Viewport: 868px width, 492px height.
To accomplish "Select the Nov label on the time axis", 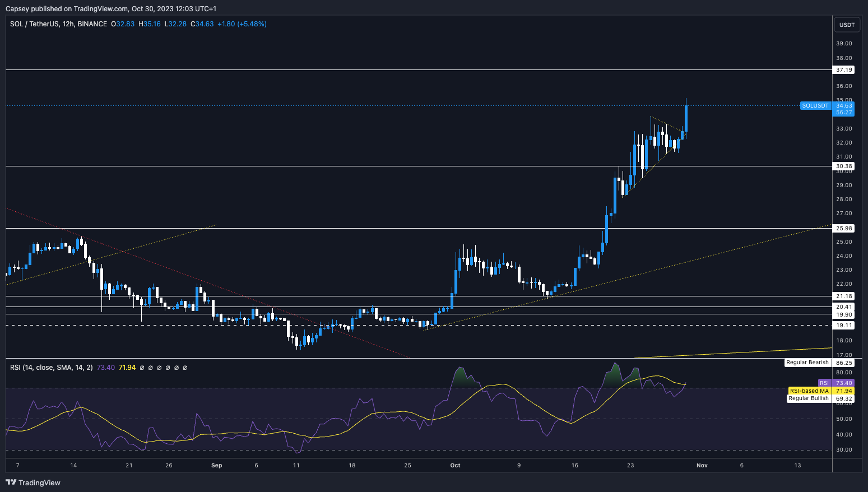I will pyautogui.click(x=702, y=465).
